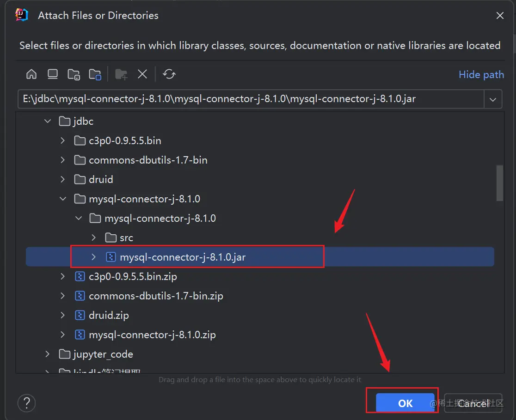Open the path history dropdown
The height and width of the screenshot is (420, 516).
pyautogui.click(x=492, y=99)
